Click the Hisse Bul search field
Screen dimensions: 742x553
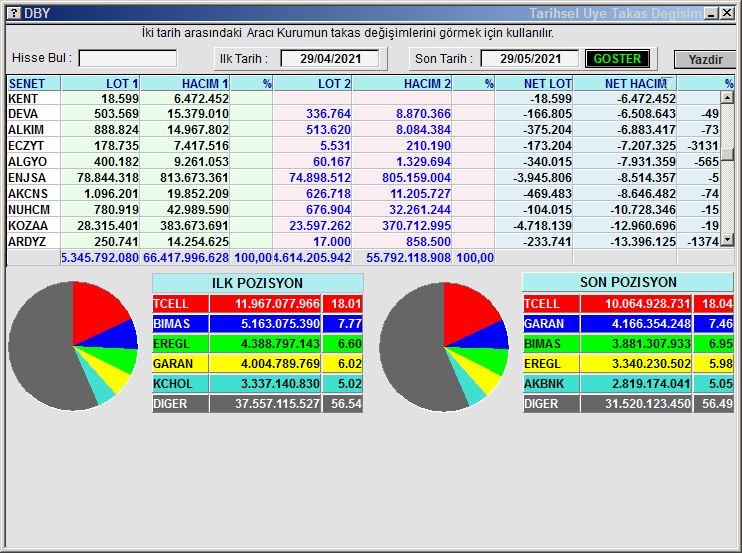point(127,59)
